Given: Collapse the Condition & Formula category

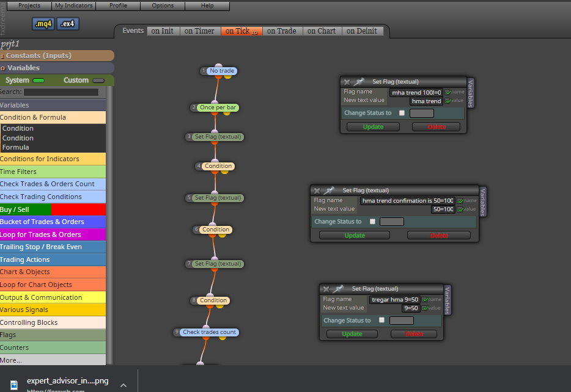Looking at the screenshot, I should (53, 117).
